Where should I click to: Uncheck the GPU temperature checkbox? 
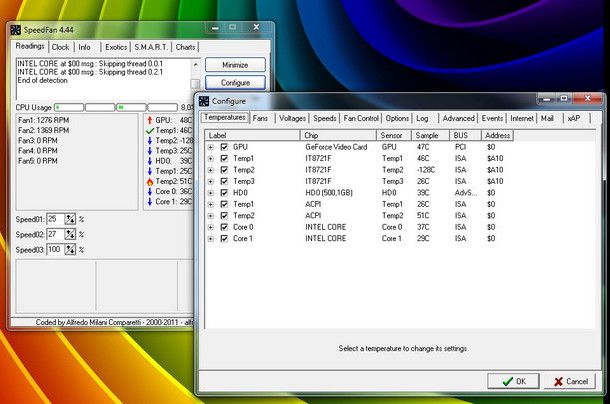point(224,147)
